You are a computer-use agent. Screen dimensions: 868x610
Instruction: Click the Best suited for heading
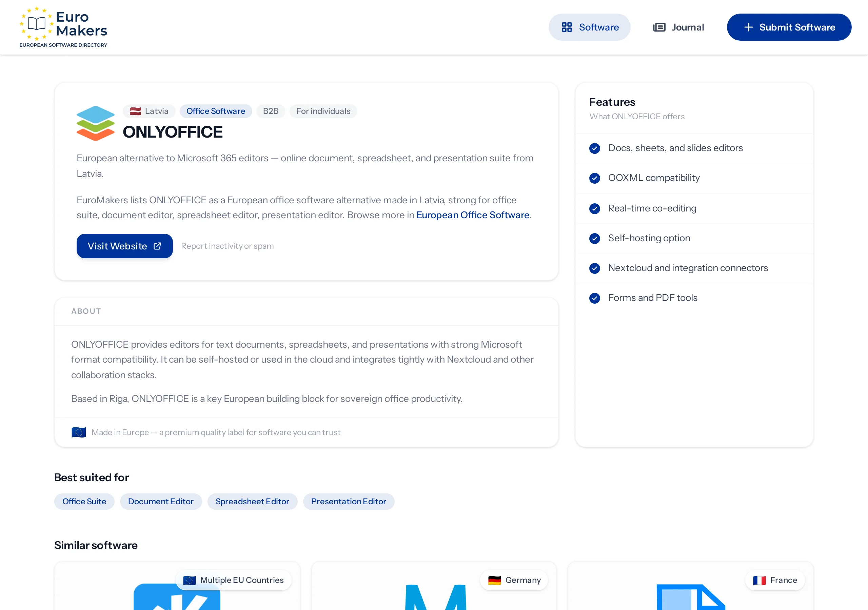[92, 477]
